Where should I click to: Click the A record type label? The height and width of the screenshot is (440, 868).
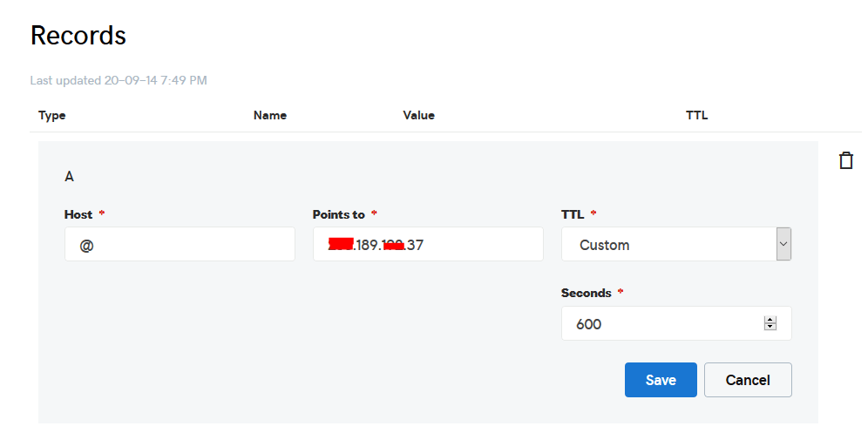(69, 177)
